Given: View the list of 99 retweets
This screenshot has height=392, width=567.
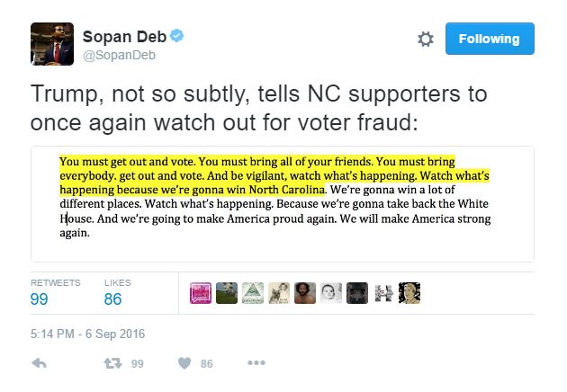Looking at the screenshot, I should click(40, 299).
